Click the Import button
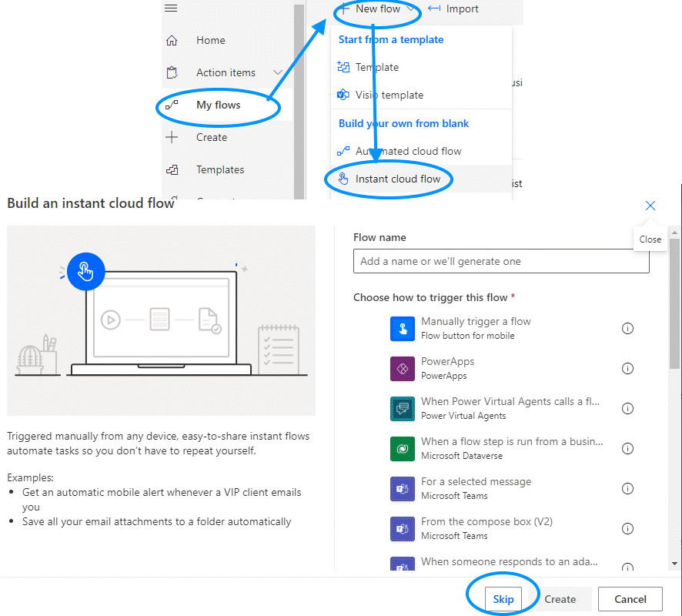The image size is (682, 616). click(x=453, y=8)
